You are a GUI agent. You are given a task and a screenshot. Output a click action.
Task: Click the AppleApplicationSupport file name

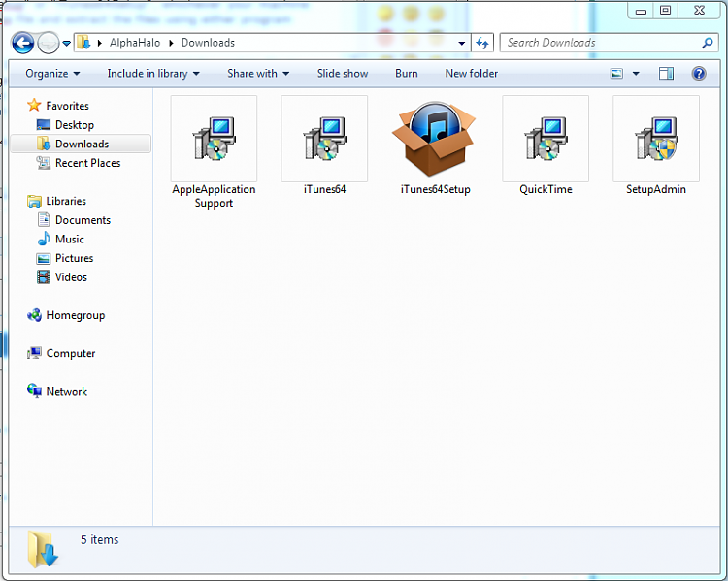[x=214, y=196]
